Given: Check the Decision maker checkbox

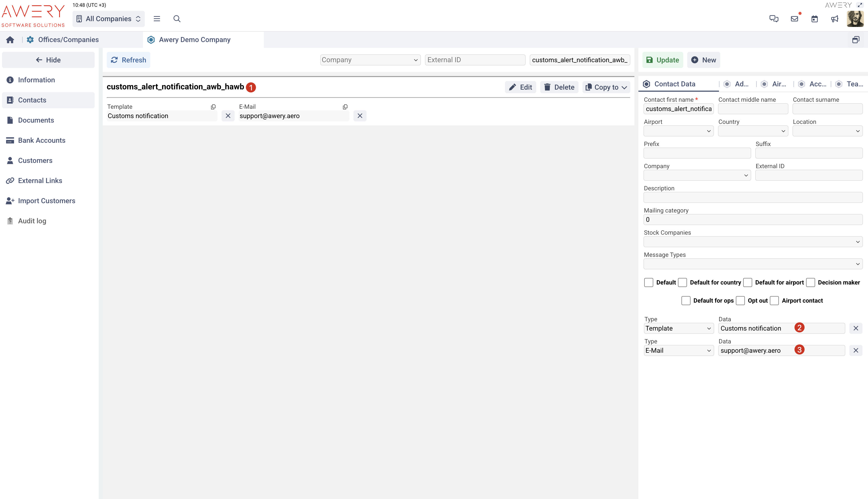Looking at the screenshot, I should pyautogui.click(x=810, y=282).
